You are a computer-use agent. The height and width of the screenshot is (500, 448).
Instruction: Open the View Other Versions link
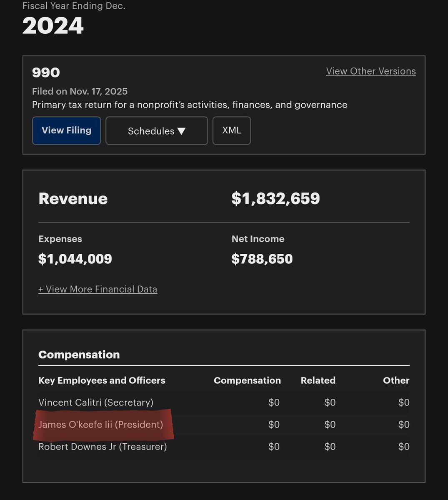tap(370, 71)
